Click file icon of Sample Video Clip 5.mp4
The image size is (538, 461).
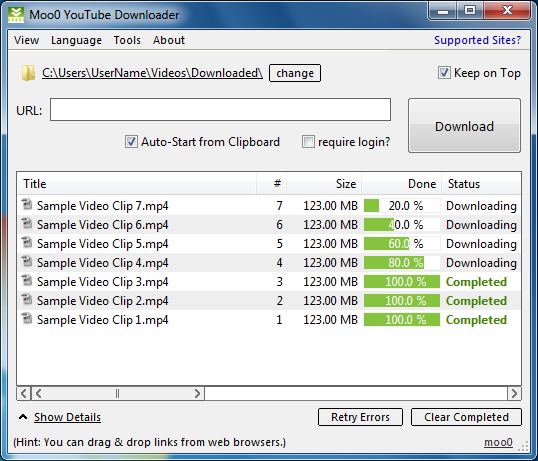[x=27, y=243]
